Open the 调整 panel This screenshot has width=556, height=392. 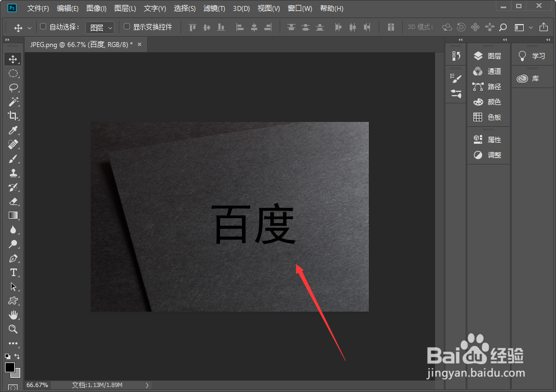488,155
